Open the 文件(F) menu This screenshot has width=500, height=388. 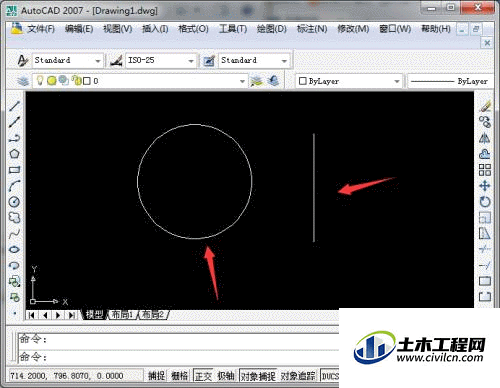pos(40,29)
